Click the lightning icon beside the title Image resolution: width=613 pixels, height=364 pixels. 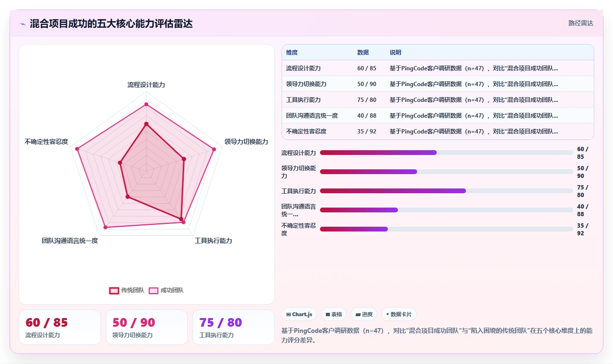(x=23, y=24)
